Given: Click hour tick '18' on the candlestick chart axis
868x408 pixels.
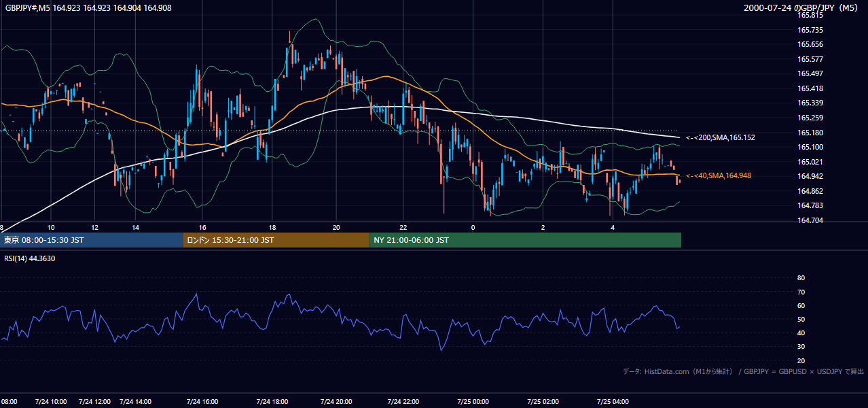Looking at the screenshot, I should point(272,227).
